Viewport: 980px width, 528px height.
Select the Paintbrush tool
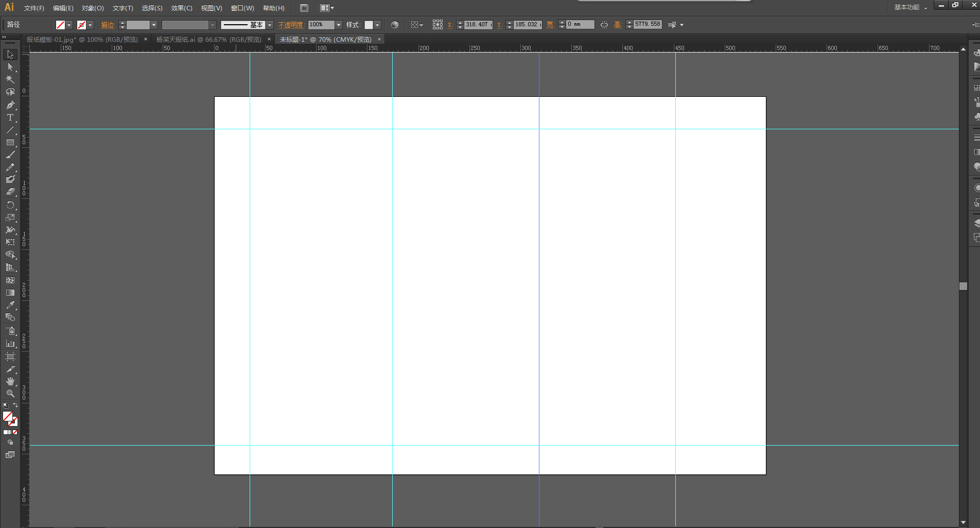[10, 155]
